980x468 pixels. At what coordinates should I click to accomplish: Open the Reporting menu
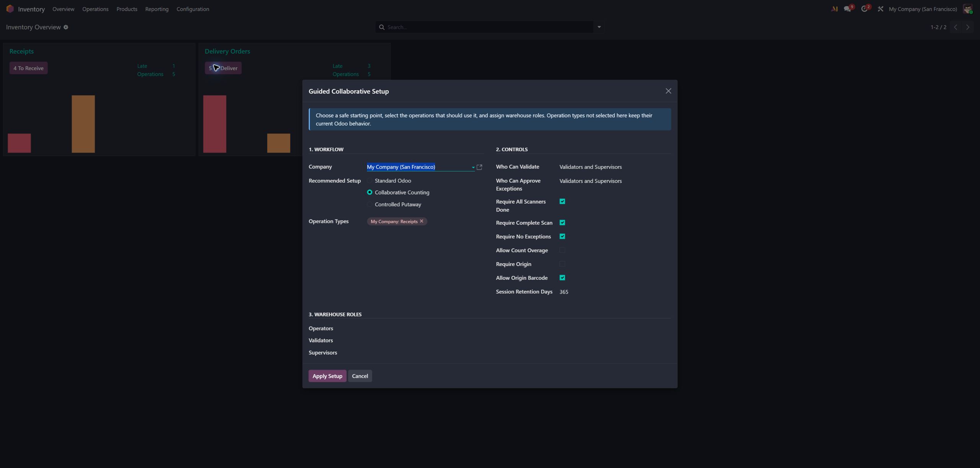click(x=157, y=9)
